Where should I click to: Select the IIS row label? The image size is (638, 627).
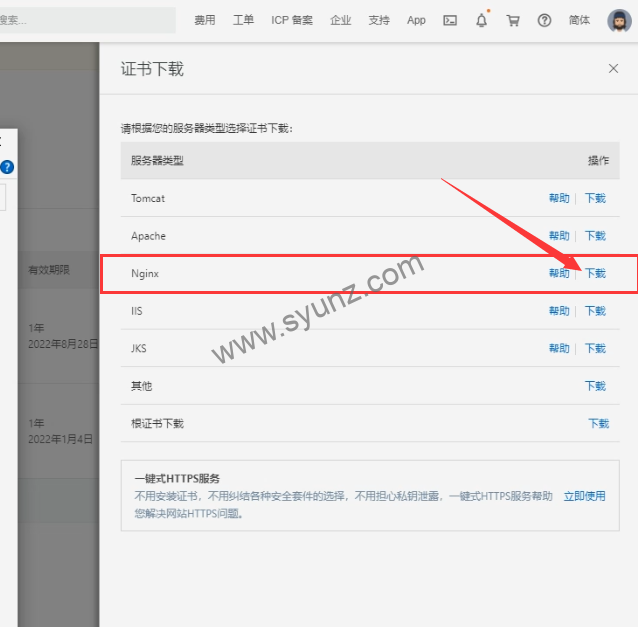coord(137,311)
